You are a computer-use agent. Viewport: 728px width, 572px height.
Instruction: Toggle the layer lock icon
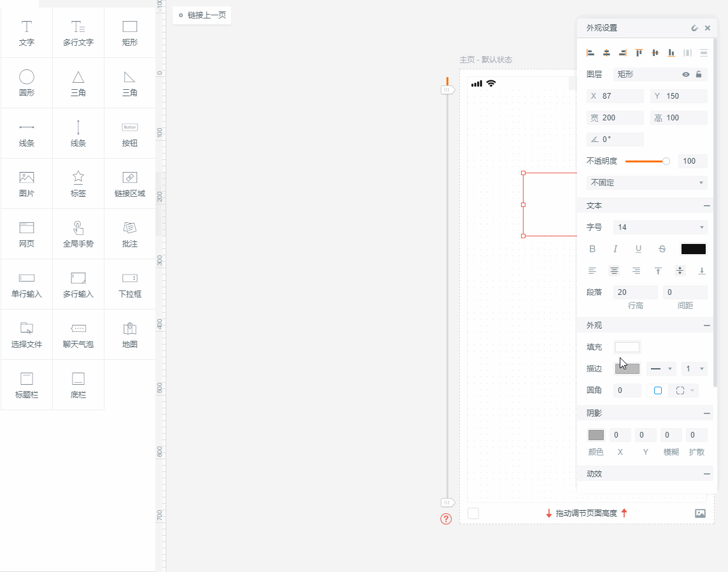[x=699, y=75]
